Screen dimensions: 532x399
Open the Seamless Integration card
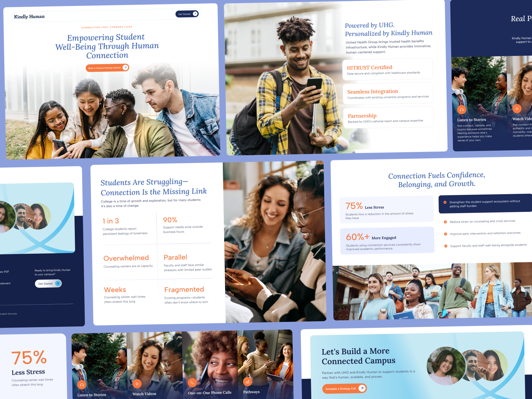click(x=388, y=93)
